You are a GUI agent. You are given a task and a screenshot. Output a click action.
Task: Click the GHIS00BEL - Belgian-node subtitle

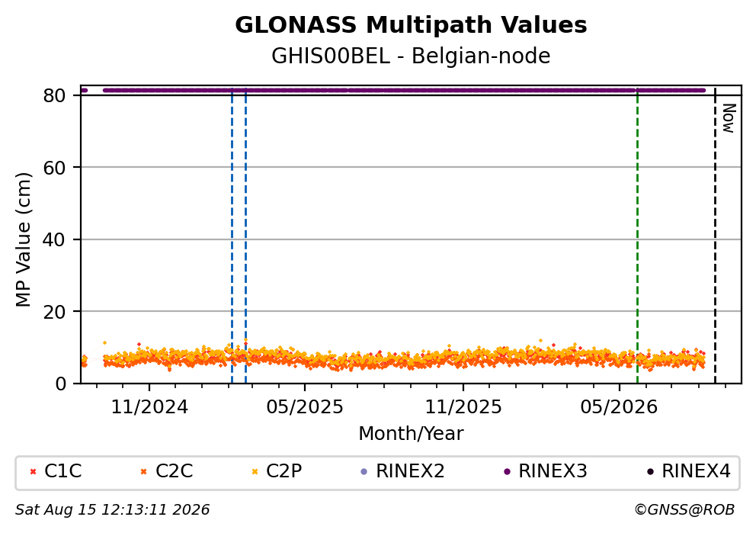[411, 56]
